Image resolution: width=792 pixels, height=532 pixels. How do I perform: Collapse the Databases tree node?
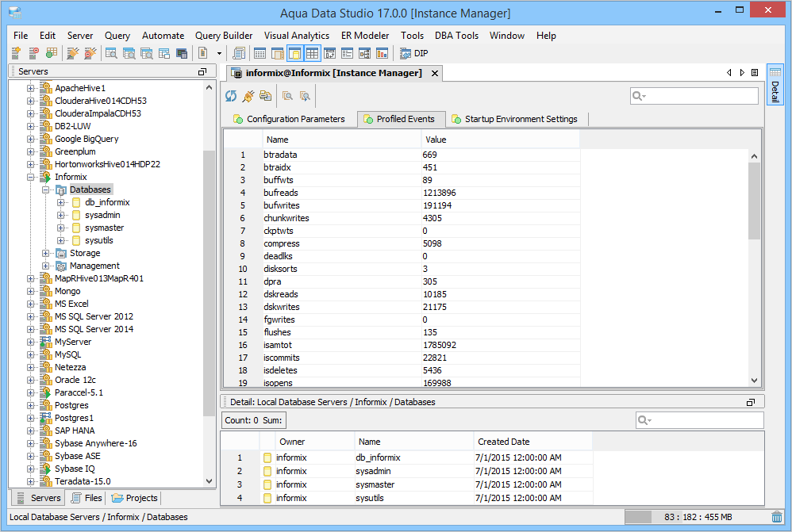click(46, 189)
